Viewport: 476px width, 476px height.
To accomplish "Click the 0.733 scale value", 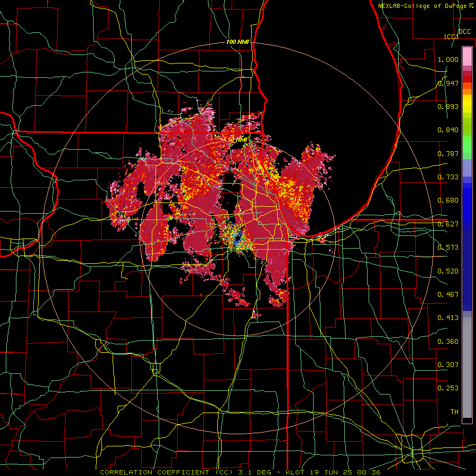I will (448, 177).
